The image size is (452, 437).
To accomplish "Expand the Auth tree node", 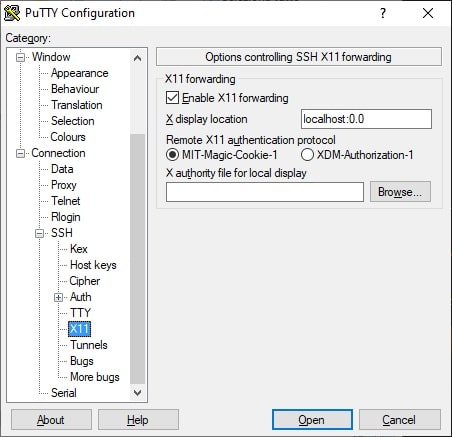I will 58,297.
